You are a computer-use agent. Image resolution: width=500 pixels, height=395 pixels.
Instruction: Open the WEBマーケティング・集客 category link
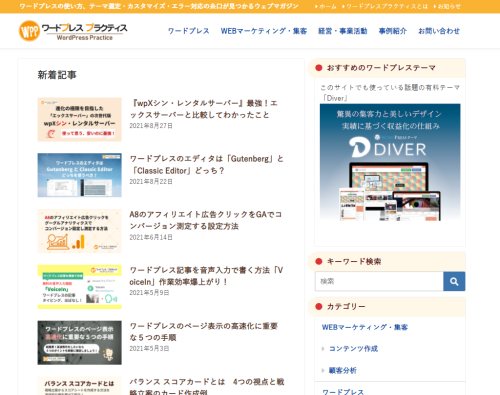pos(365,327)
